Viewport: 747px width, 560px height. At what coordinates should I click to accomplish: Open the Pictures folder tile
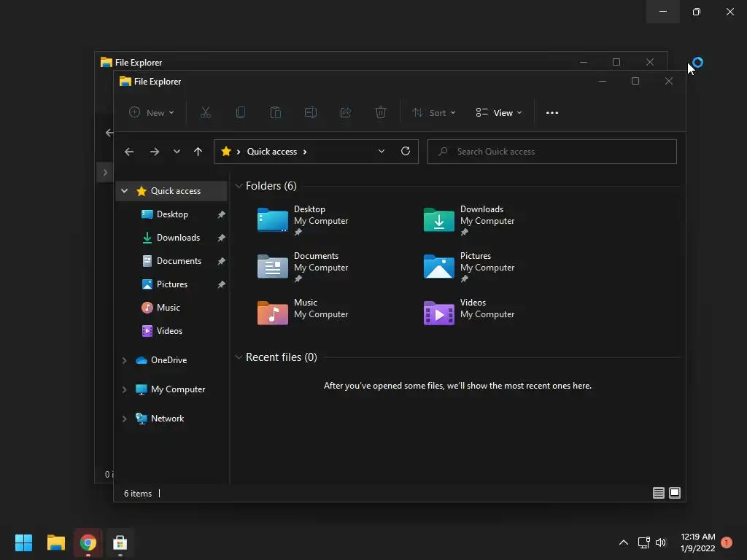coord(469,267)
